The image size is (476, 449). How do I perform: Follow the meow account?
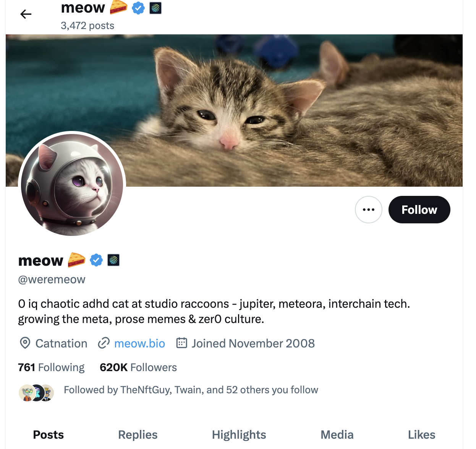pos(419,210)
